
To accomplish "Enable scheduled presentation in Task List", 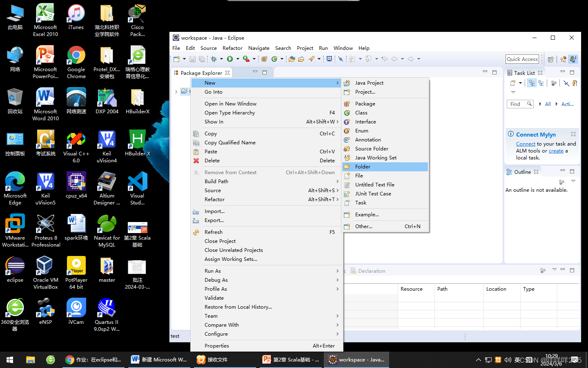I will (x=541, y=83).
